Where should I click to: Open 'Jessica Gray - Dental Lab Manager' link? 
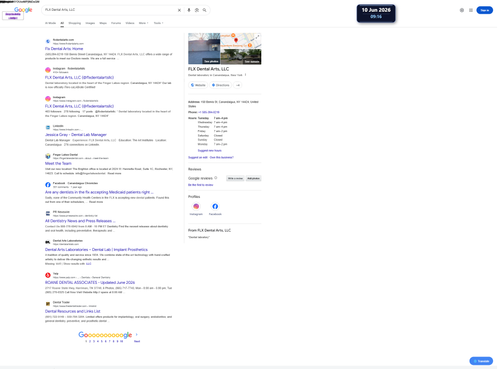tap(76, 135)
